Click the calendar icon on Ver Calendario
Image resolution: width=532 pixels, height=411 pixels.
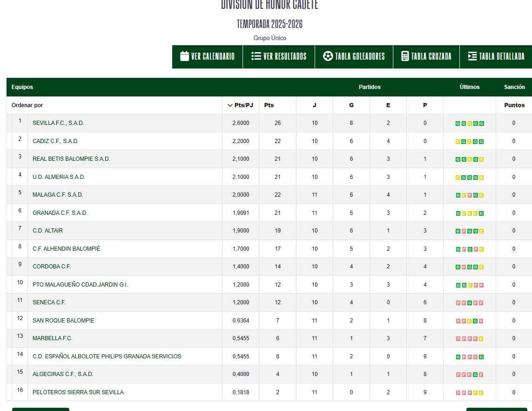point(184,56)
